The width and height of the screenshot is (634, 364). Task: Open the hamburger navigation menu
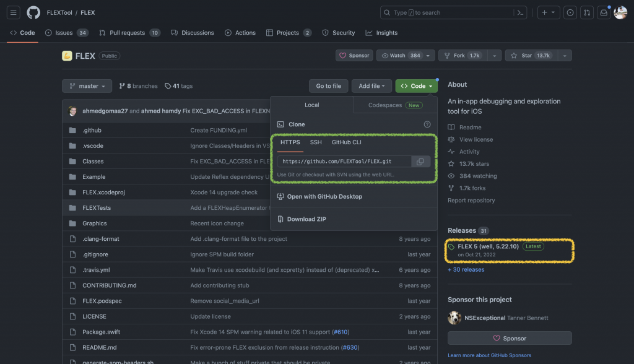point(14,12)
